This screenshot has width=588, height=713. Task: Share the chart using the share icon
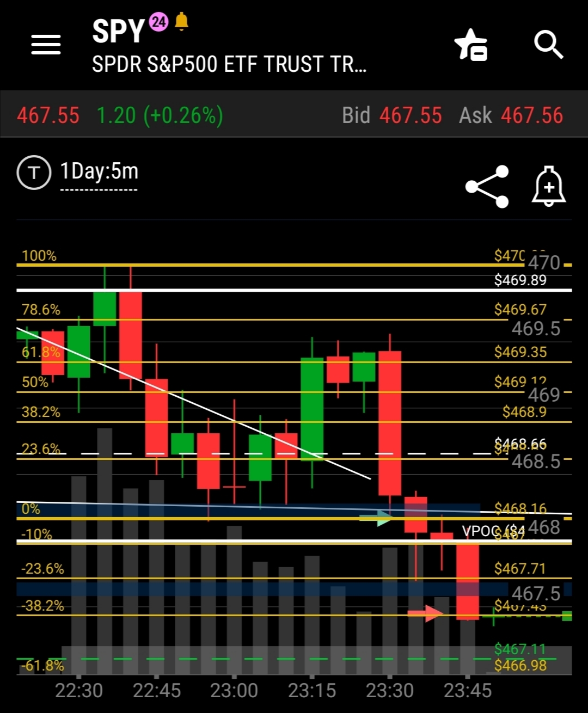pyautogui.click(x=487, y=187)
